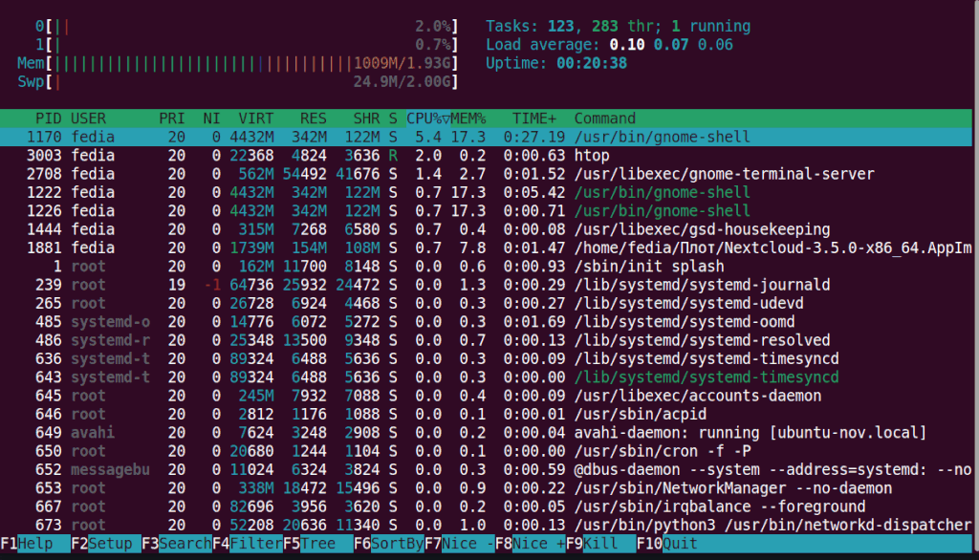The width and height of the screenshot is (979, 560).
Task: Select gnome-shell thread with PID 1226
Action: point(486,211)
